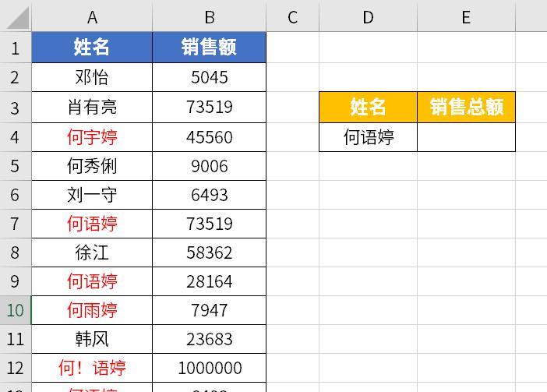Image resolution: width=547 pixels, height=392 pixels.
Task: Select row 4 header
Action: (16, 137)
